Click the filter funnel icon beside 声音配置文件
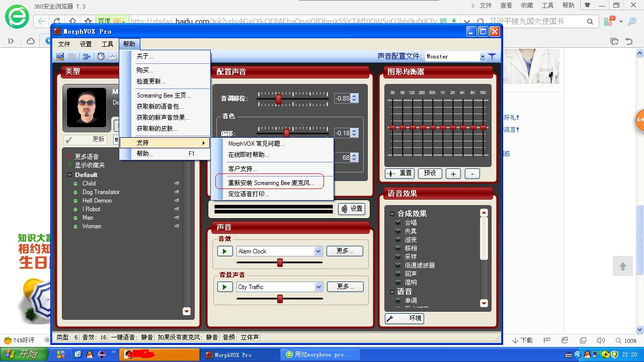The image size is (644, 362). 492,56
